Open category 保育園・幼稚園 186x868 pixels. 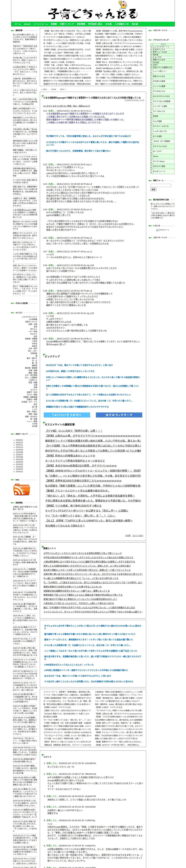(x=31, y=339)
